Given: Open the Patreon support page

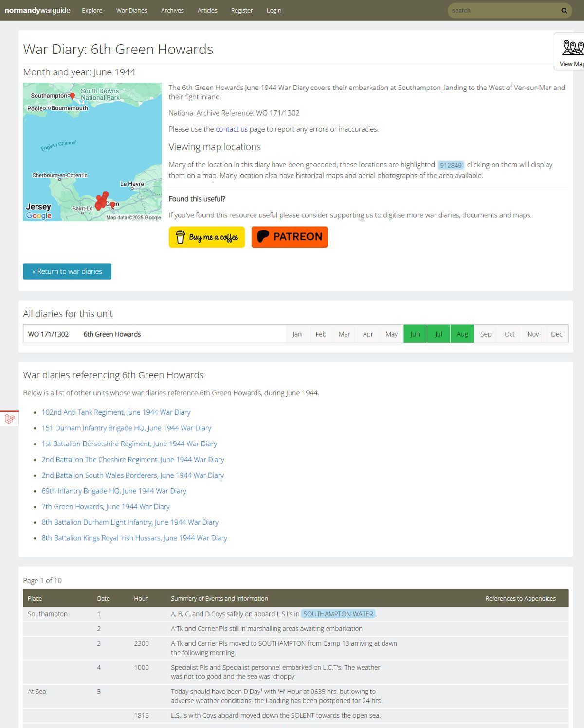Looking at the screenshot, I should coord(289,237).
